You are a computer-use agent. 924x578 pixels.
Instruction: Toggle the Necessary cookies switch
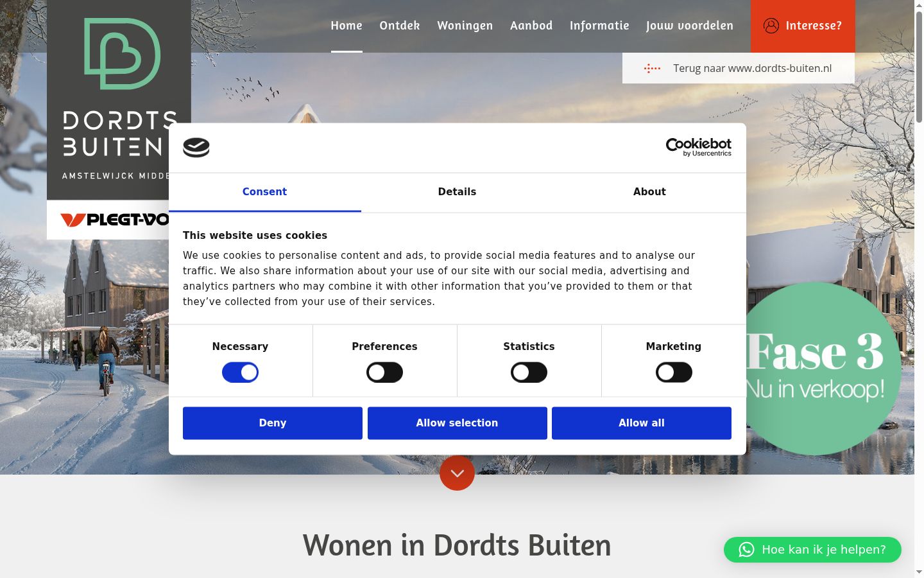(240, 372)
